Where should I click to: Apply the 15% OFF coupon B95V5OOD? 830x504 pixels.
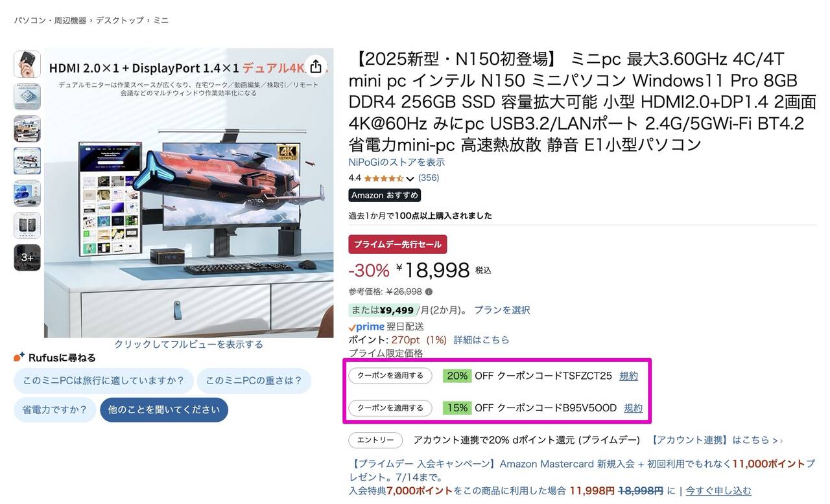click(x=390, y=408)
